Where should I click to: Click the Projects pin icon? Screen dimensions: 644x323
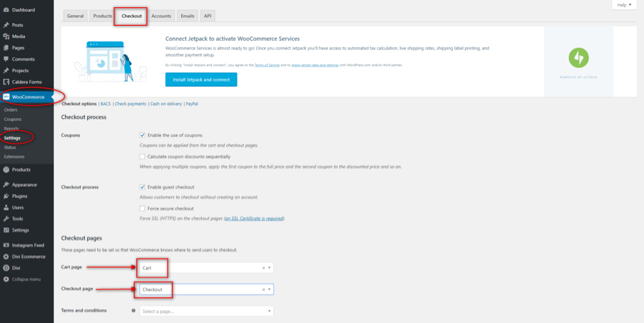pyautogui.click(x=6, y=71)
